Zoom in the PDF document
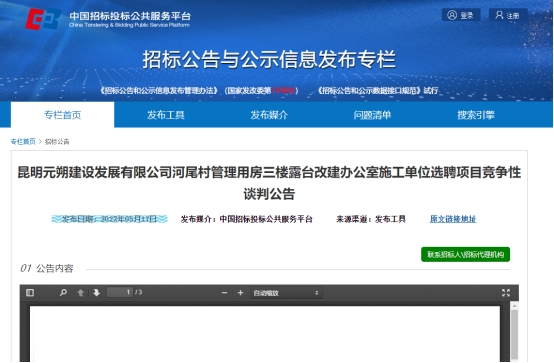554x363 pixels. (241, 293)
